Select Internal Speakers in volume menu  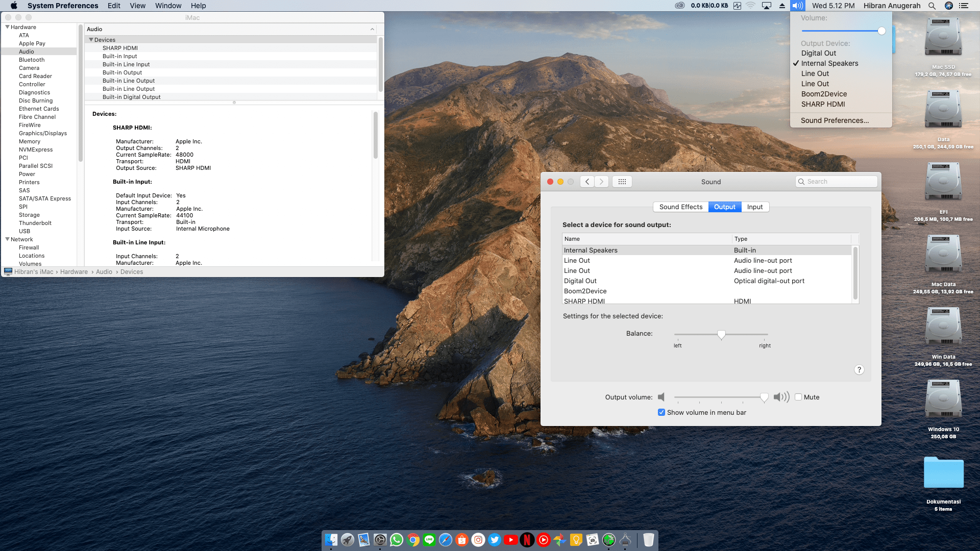coord(829,63)
